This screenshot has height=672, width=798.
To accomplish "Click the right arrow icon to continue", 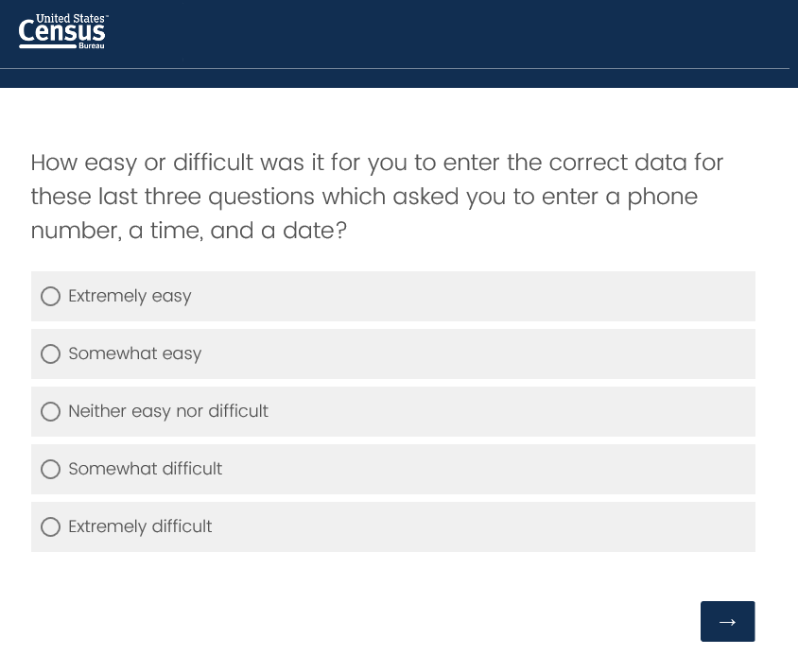I will point(727,621).
